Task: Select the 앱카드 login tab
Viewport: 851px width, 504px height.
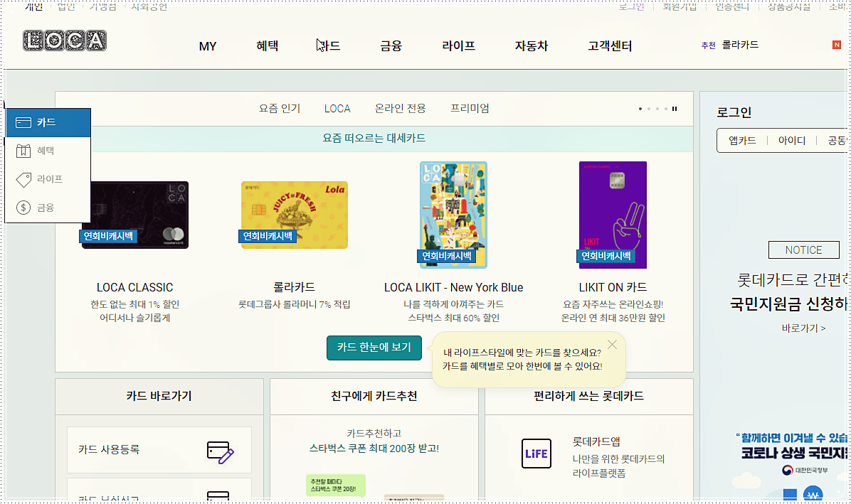Action: [x=742, y=140]
